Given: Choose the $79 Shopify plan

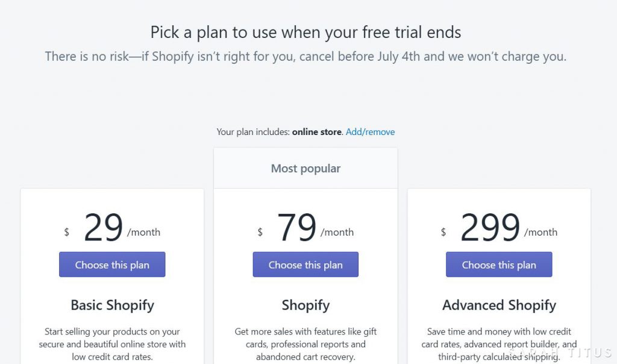Looking at the screenshot, I should [305, 265].
